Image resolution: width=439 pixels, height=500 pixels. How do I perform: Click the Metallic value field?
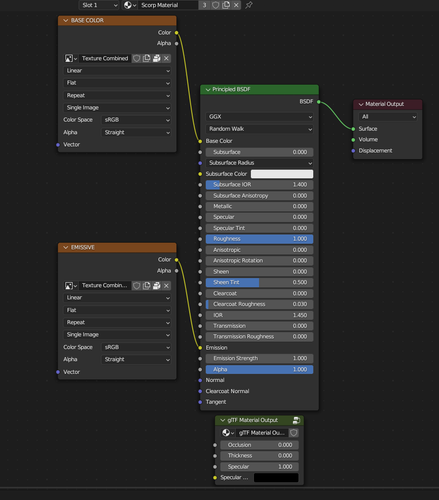point(259,206)
